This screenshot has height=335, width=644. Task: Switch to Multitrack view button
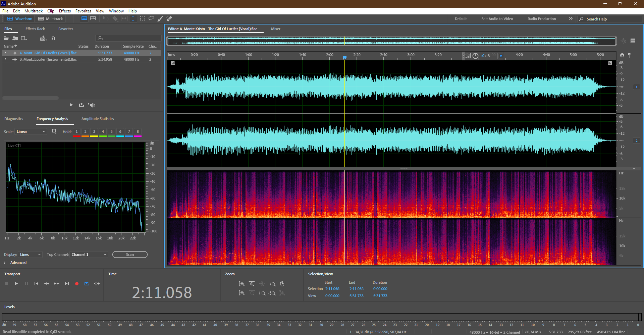click(x=51, y=19)
